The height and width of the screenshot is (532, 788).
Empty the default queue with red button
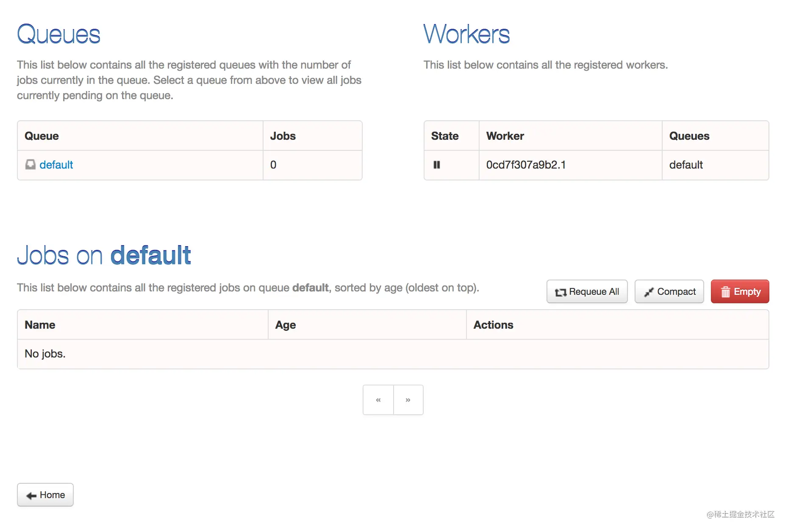pos(740,291)
